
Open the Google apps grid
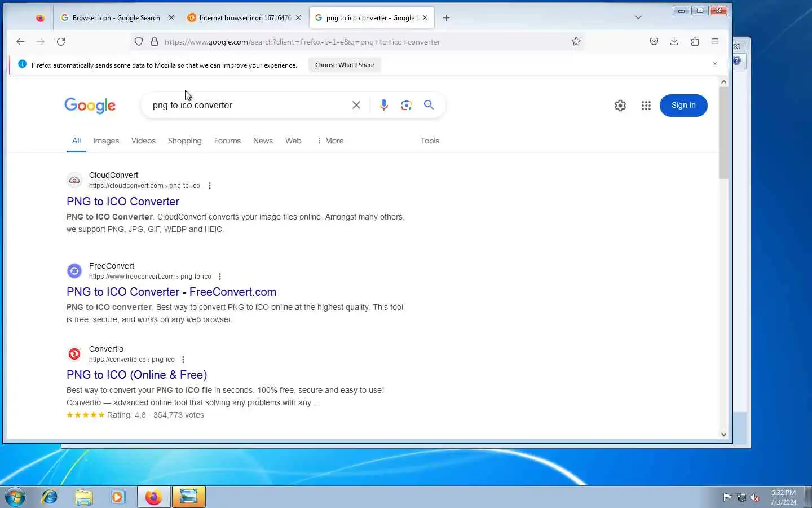coord(646,106)
